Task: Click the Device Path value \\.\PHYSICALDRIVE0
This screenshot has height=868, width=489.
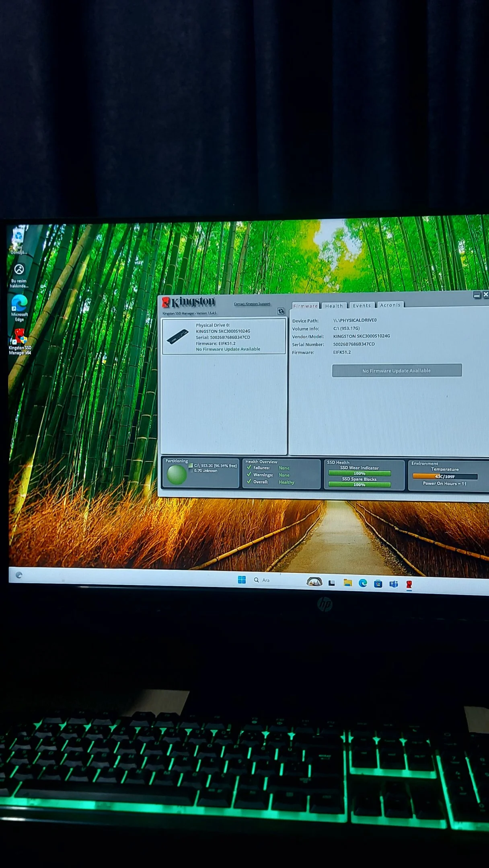Action: [x=355, y=320]
